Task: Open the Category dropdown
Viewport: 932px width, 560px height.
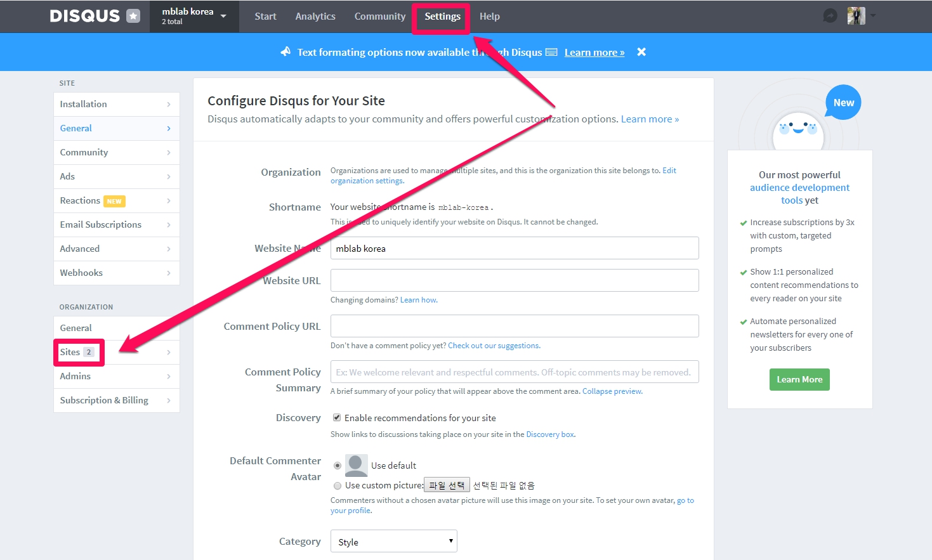Action: tap(393, 542)
